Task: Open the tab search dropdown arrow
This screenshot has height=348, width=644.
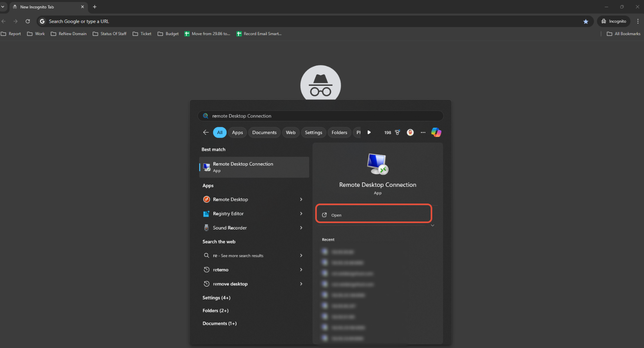Action: [3, 7]
